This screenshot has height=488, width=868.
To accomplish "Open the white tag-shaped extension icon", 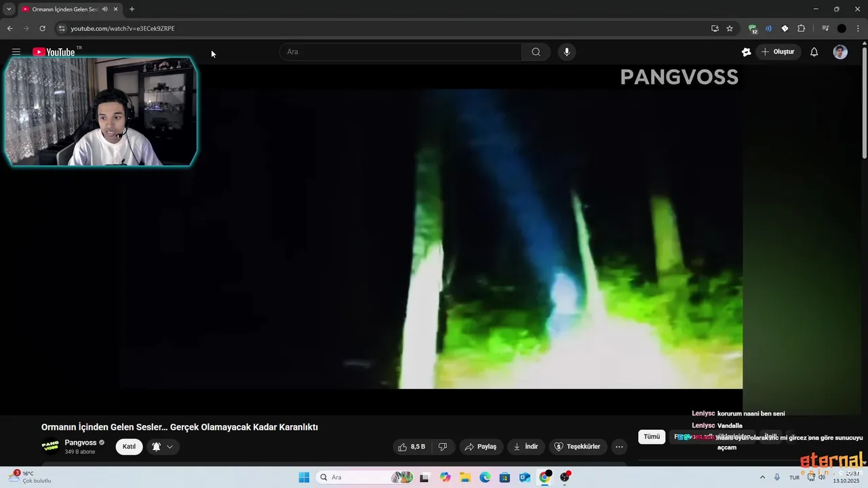I will coord(785,28).
